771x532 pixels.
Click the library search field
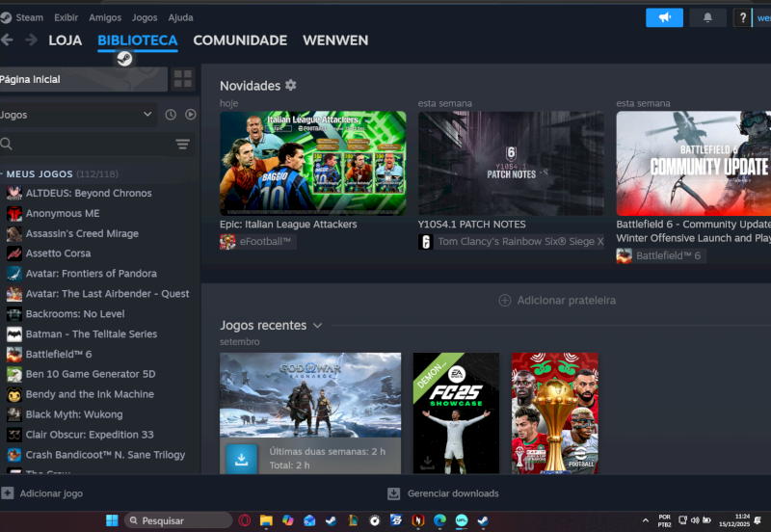click(89, 144)
